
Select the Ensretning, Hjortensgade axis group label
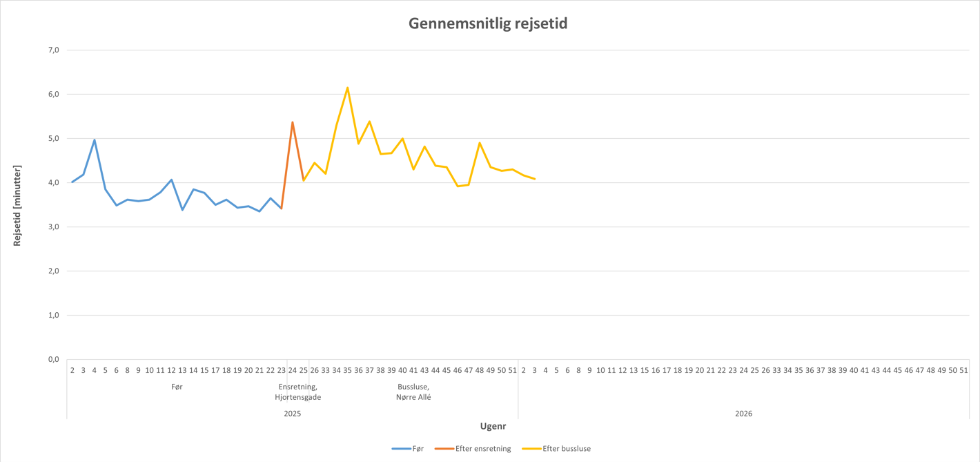tap(297, 392)
